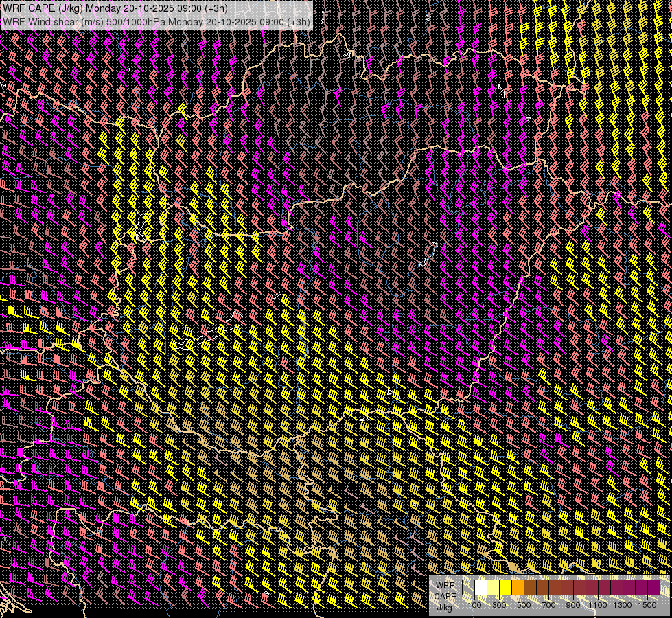
Task: Select the pale yellow legend swatch
Action: click(x=493, y=588)
